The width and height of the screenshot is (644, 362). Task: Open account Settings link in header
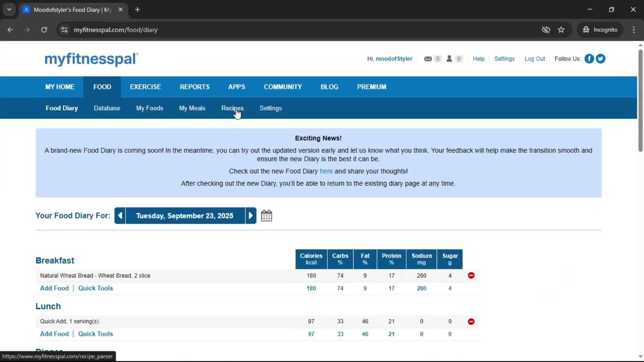[504, 59]
